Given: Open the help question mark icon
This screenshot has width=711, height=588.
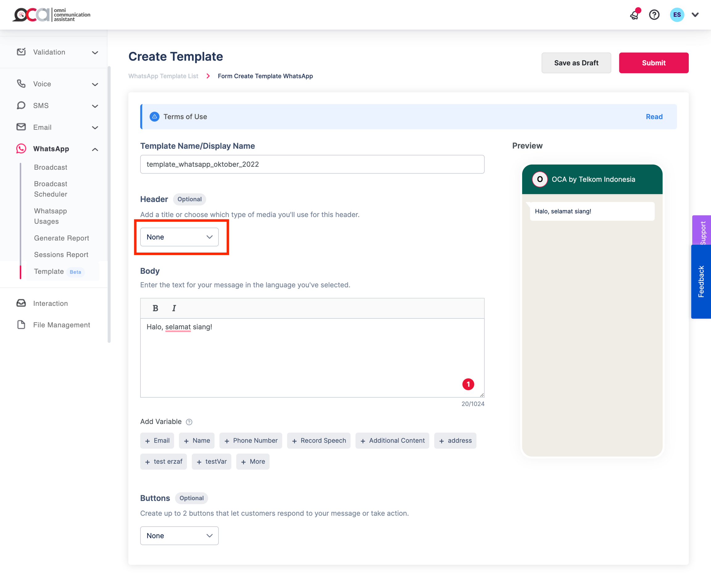Looking at the screenshot, I should (654, 15).
